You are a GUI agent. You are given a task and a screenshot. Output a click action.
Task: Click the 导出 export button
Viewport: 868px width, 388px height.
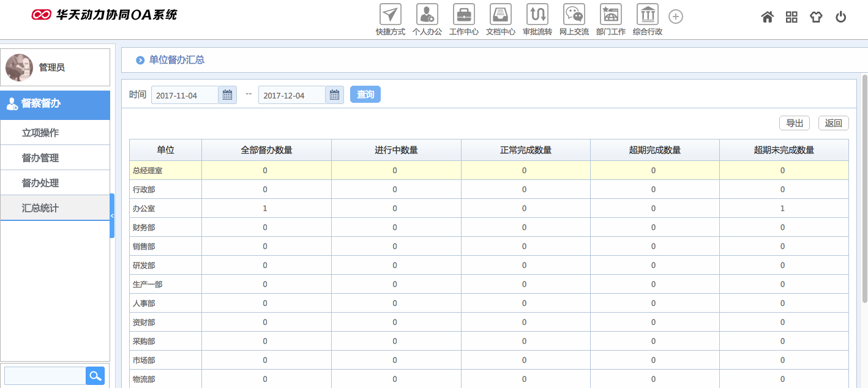pos(794,123)
